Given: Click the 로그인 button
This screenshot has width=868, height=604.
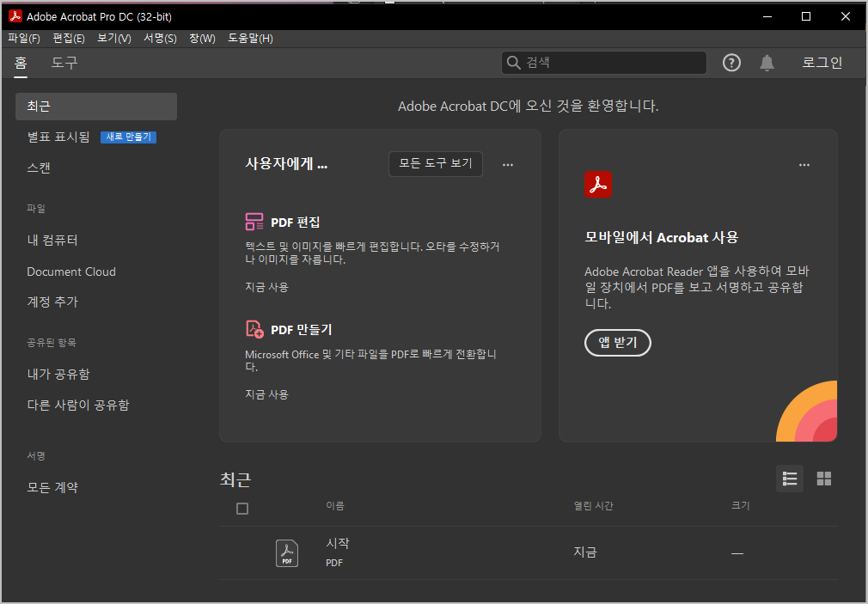Looking at the screenshot, I should 821,62.
